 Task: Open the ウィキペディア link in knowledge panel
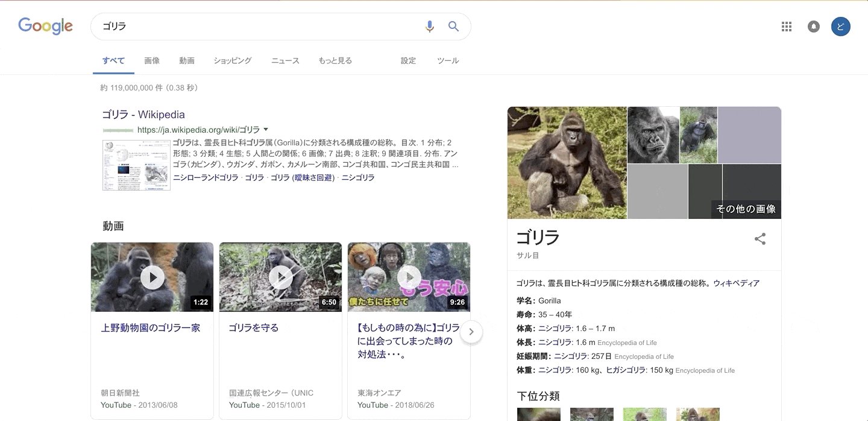click(x=737, y=283)
